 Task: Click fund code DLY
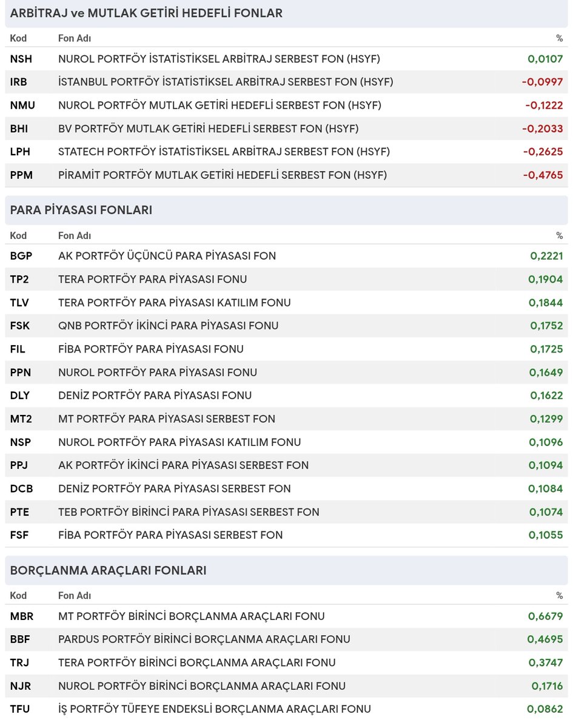click(20, 396)
